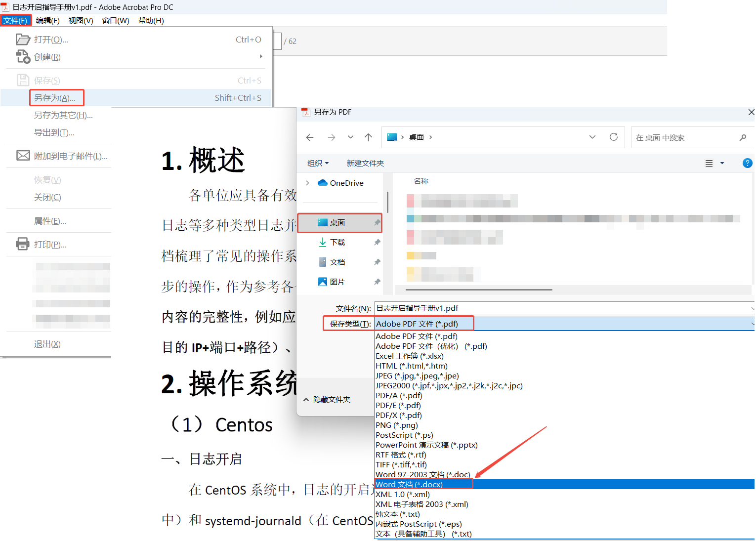Screen dimensions: 756x541
Task: Click the envelope icon for email attachment
Action: tap(23, 156)
